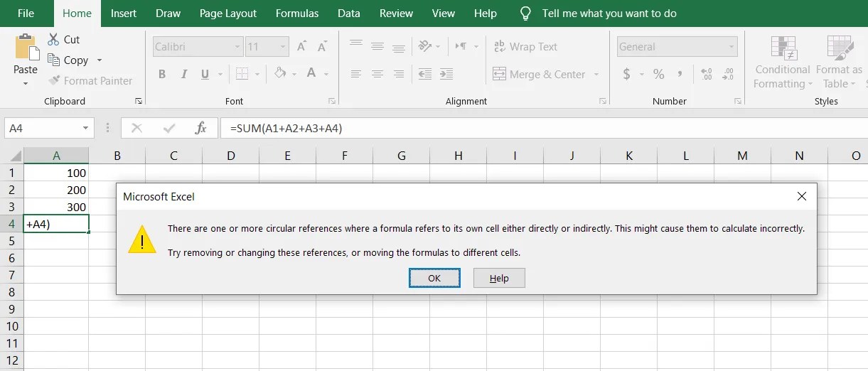Align text left in Alignment group

coord(356,74)
